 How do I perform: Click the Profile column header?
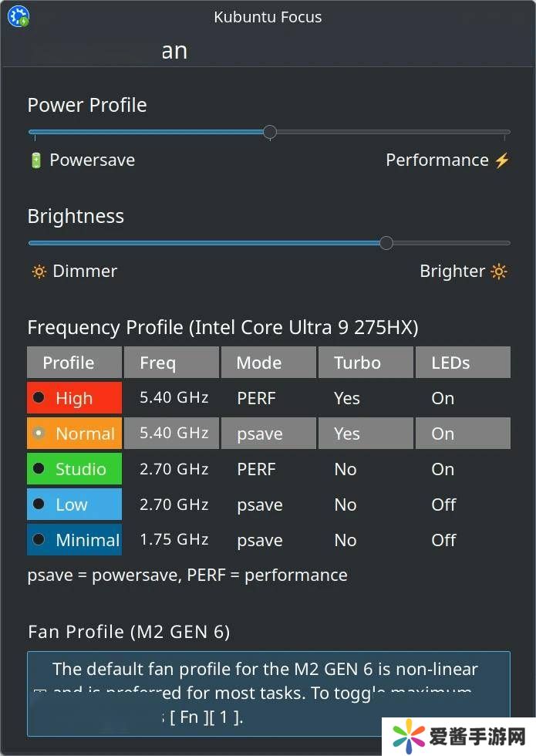tap(74, 363)
